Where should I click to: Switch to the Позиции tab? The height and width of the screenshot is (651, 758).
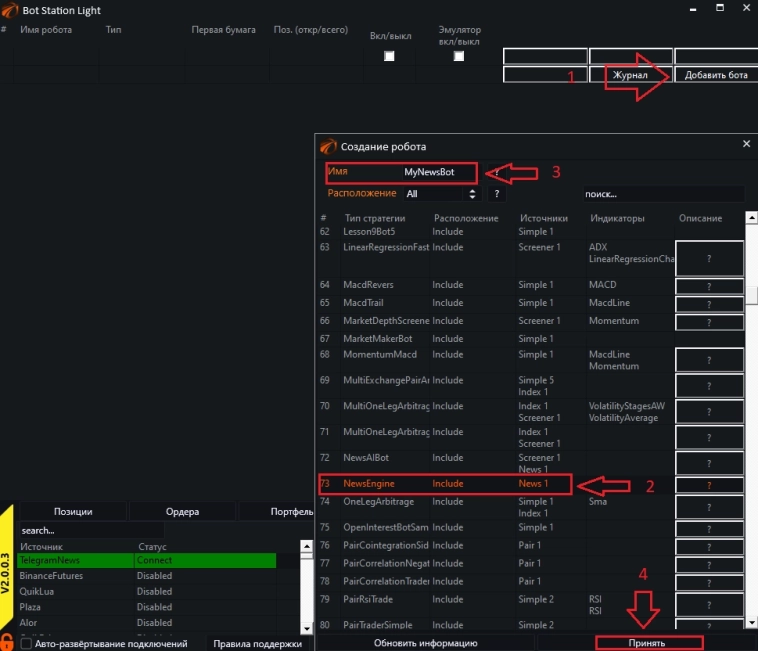click(73, 512)
